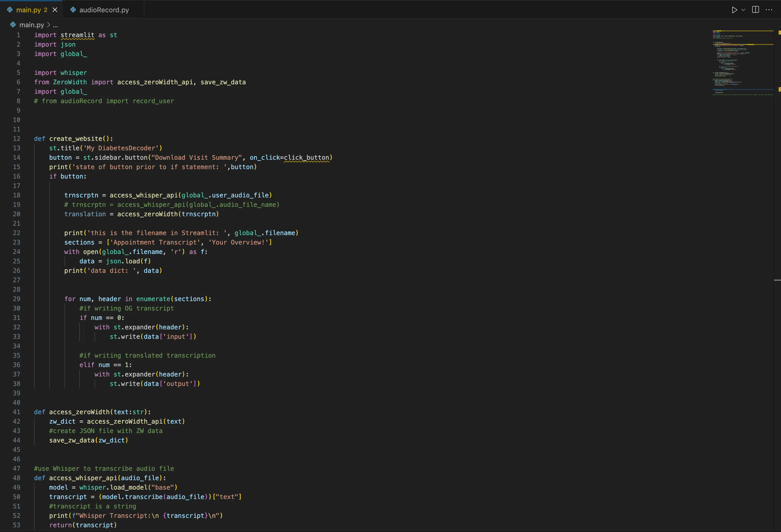Image resolution: width=781 pixels, height=532 pixels.
Task: Click the Python icon in the breadcrumb
Action: tap(13, 25)
